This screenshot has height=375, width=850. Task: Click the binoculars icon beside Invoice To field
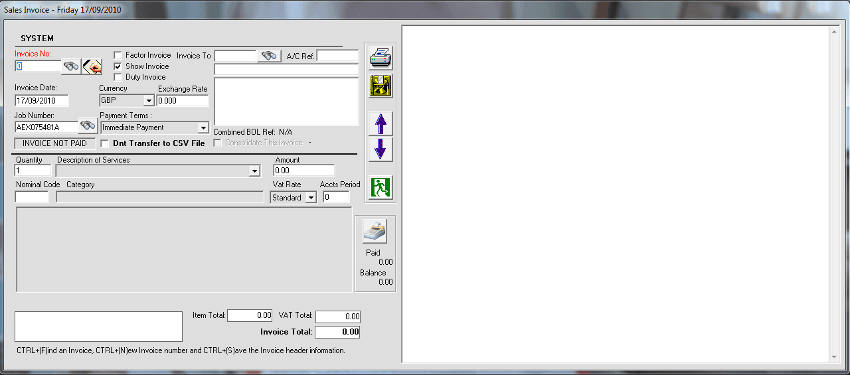tap(269, 55)
